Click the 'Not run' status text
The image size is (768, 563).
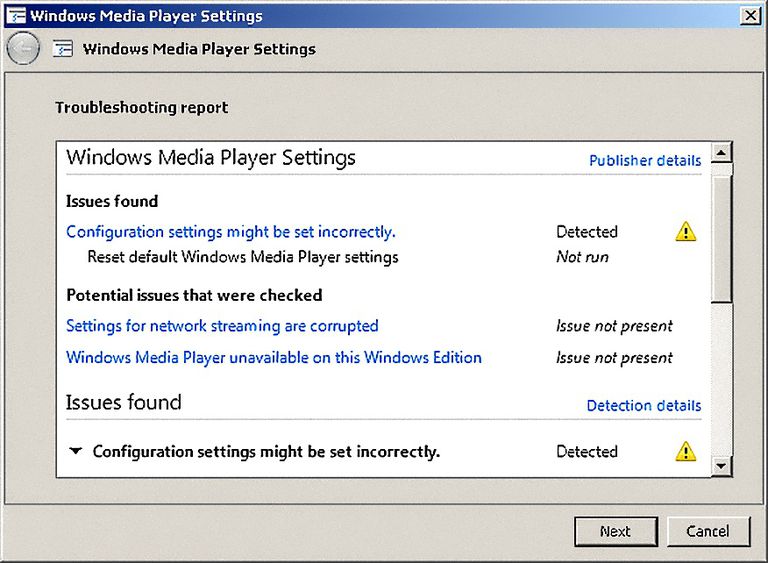pyautogui.click(x=582, y=257)
